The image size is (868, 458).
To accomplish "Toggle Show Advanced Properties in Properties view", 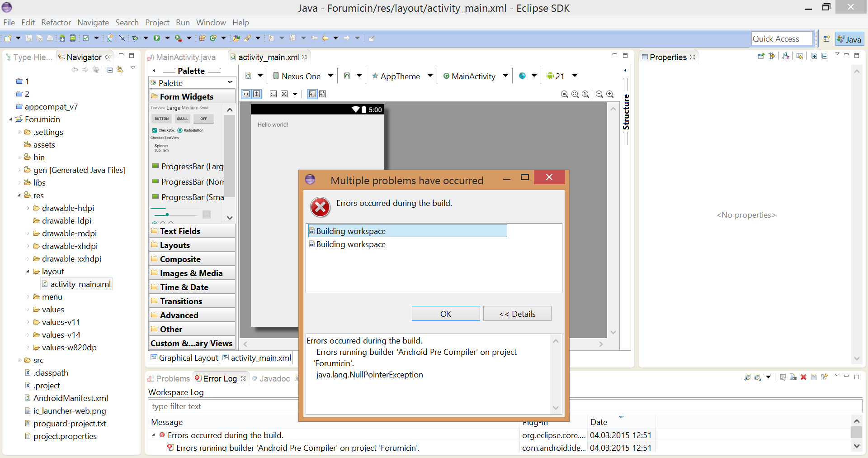I will click(772, 56).
